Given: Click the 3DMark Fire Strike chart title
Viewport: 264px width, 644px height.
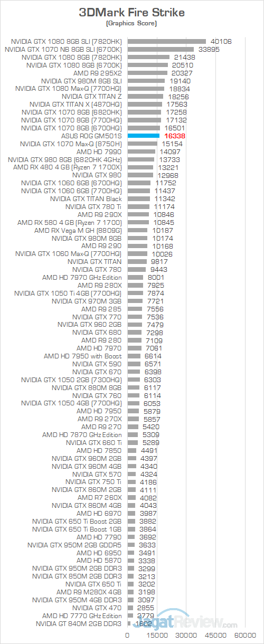Looking at the screenshot, I should click(132, 12).
